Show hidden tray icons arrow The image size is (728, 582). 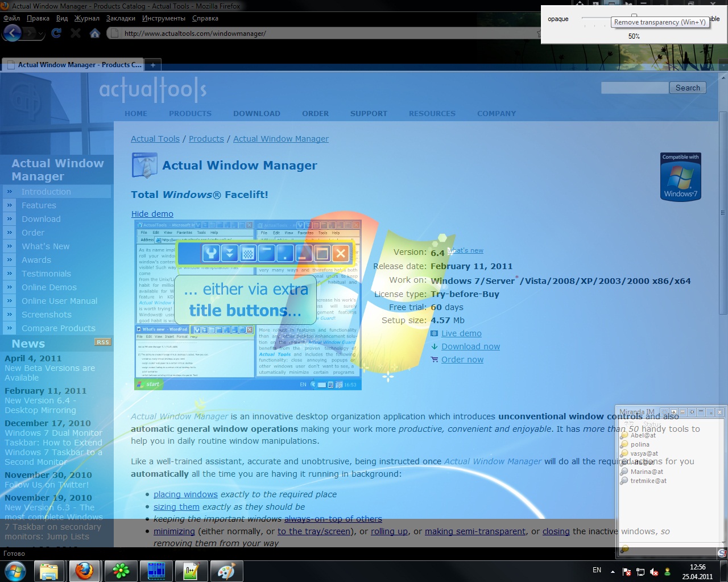click(x=613, y=572)
